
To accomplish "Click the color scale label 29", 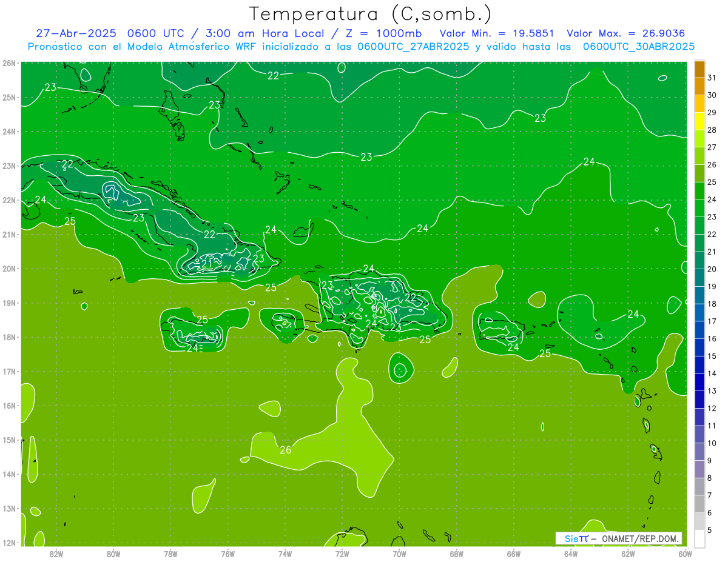I will tap(712, 112).
